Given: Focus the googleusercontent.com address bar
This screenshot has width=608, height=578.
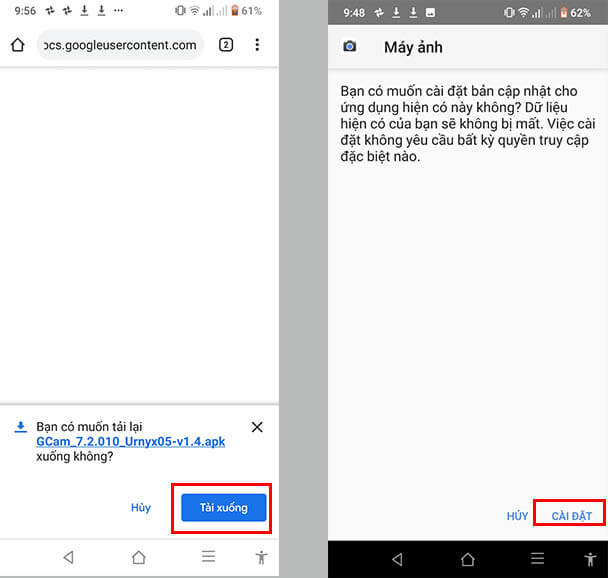Looking at the screenshot, I should coord(120,45).
